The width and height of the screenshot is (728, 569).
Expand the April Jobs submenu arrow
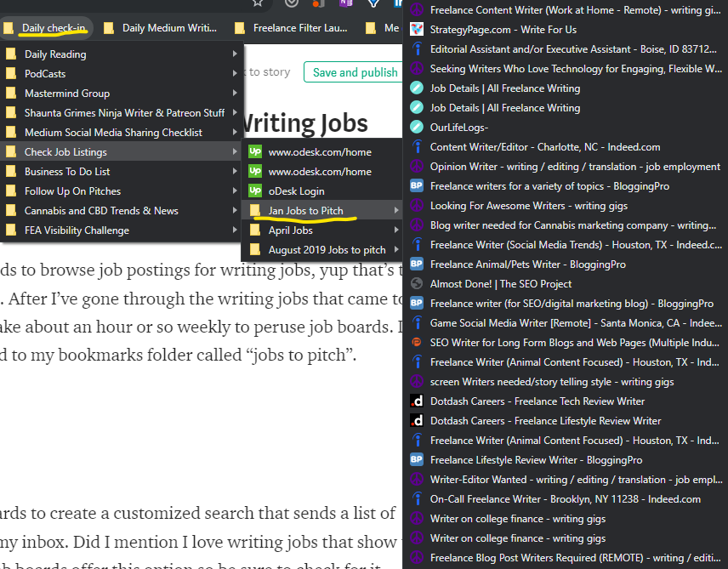coord(396,230)
